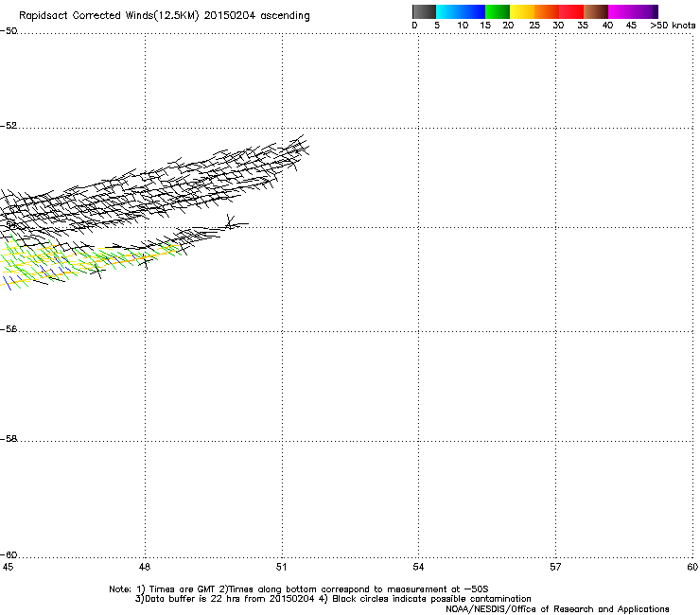The width and height of the screenshot is (700, 615).
Task: Click the Rapidscat Corrected Winds title text
Action: (165, 16)
